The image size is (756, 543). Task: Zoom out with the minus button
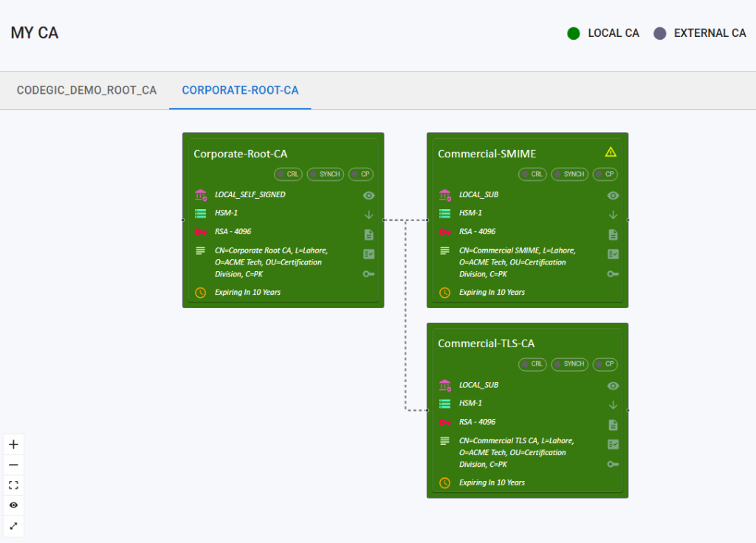pyautogui.click(x=13, y=465)
